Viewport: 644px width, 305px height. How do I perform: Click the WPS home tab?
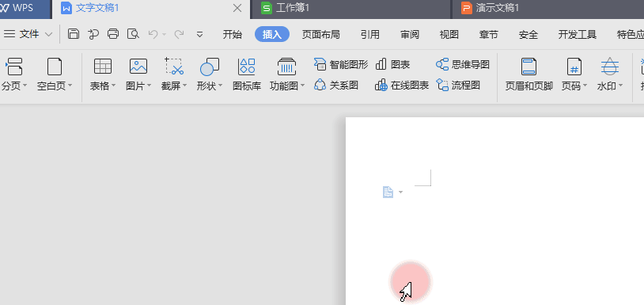pos(25,8)
